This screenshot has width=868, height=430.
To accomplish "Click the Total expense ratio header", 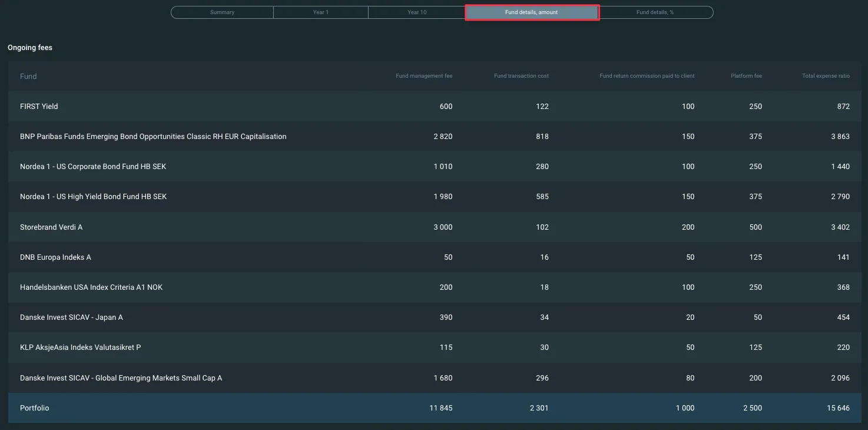I will point(826,76).
